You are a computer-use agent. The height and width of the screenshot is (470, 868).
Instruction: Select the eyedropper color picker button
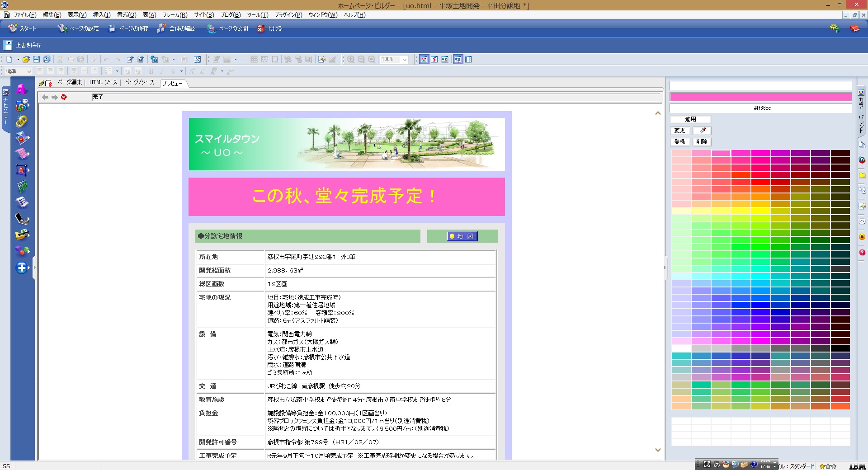click(x=702, y=131)
